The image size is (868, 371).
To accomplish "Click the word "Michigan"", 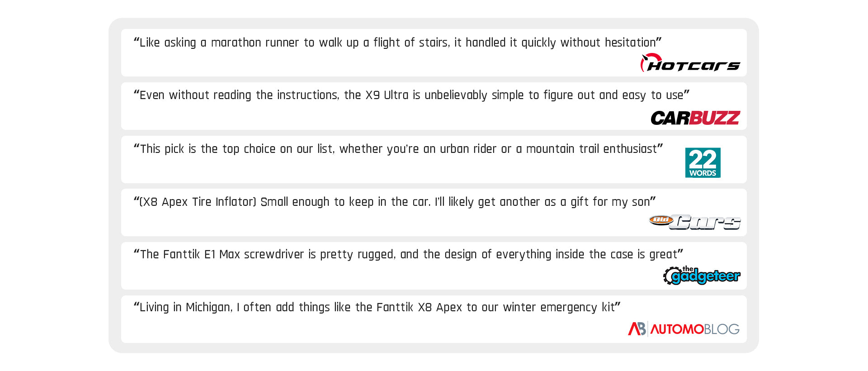I will (x=209, y=307).
